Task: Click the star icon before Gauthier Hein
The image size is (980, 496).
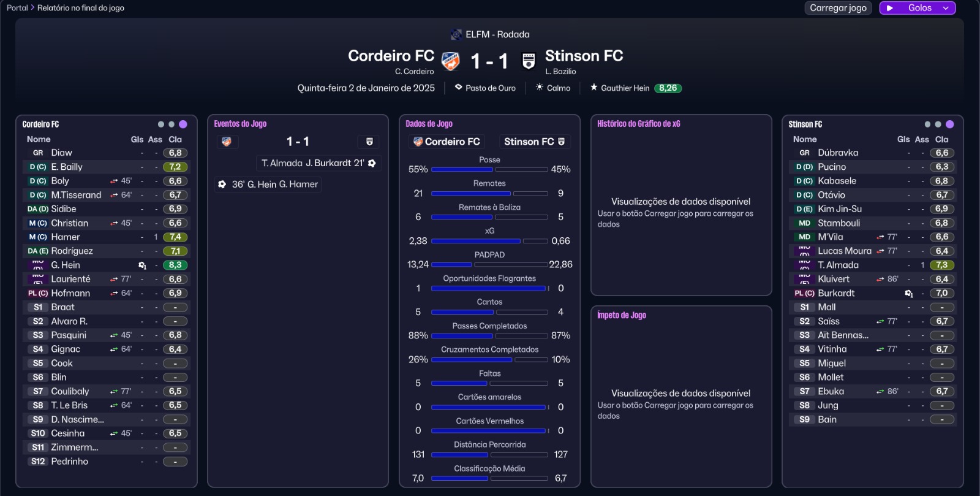Action: (594, 88)
